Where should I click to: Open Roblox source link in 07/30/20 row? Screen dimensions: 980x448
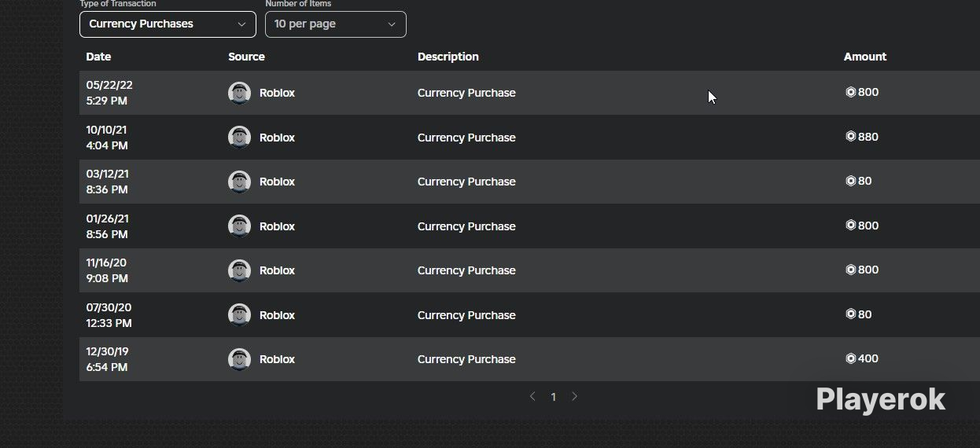coord(277,315)
